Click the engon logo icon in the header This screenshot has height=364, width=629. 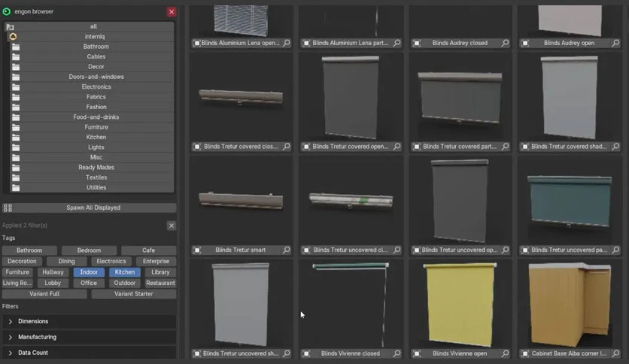7,11
